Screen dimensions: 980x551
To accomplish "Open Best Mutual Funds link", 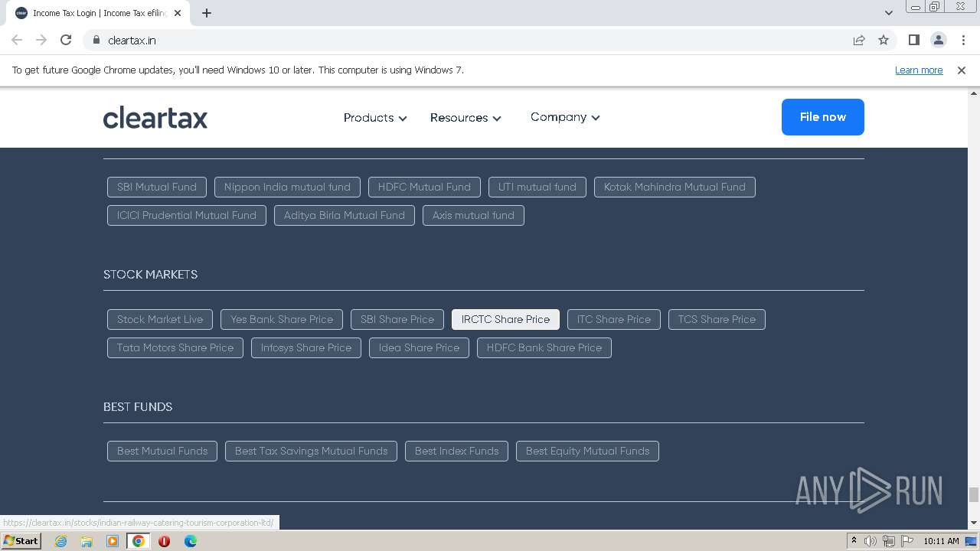I will (162, 451).
